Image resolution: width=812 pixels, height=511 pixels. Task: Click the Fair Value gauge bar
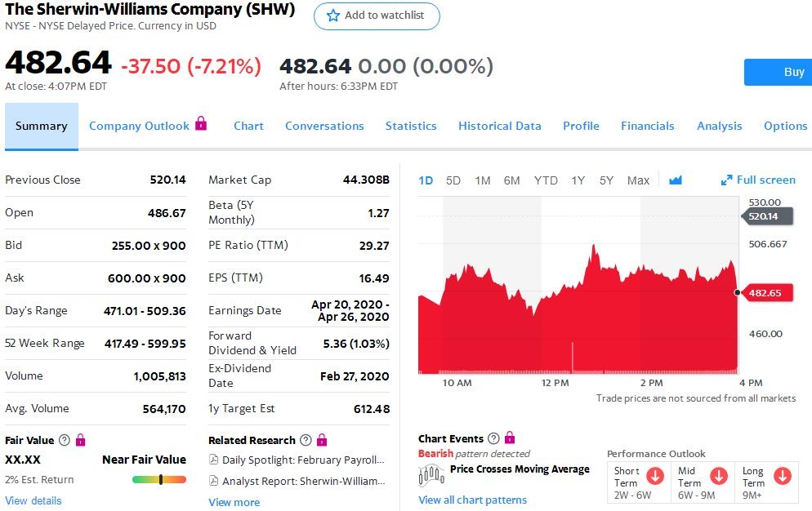159,479
